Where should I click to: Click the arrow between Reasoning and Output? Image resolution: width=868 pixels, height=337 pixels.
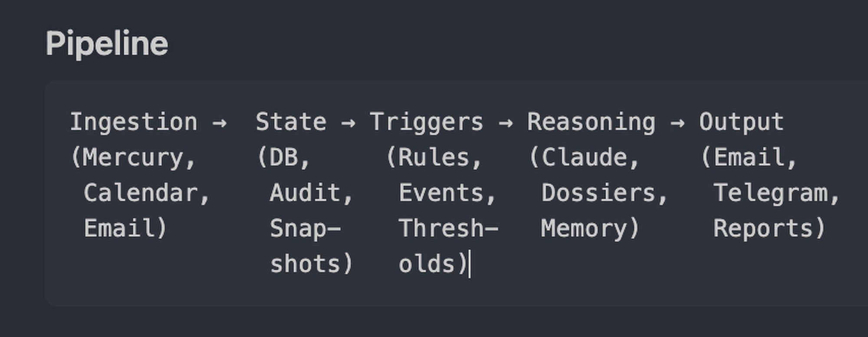(x=677, y=123)
